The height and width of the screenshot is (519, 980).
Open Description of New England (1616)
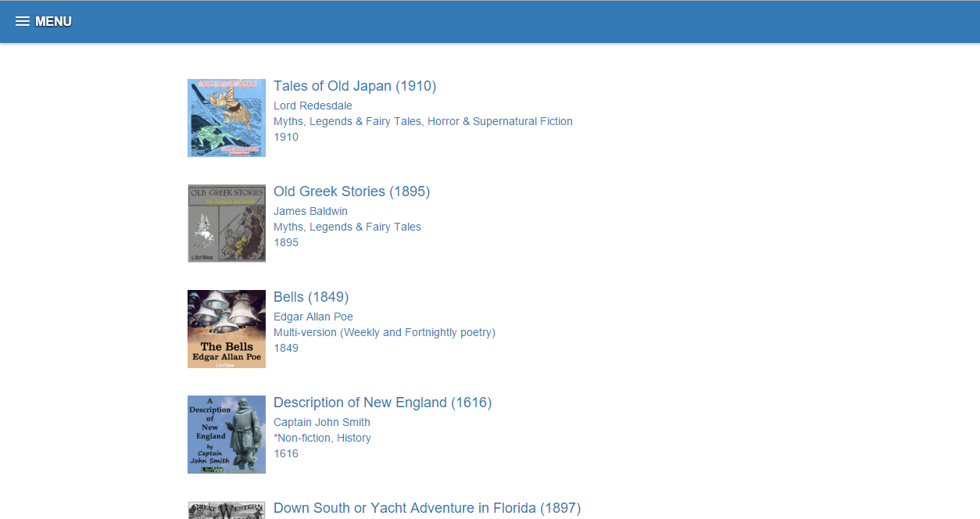point(382,403)
